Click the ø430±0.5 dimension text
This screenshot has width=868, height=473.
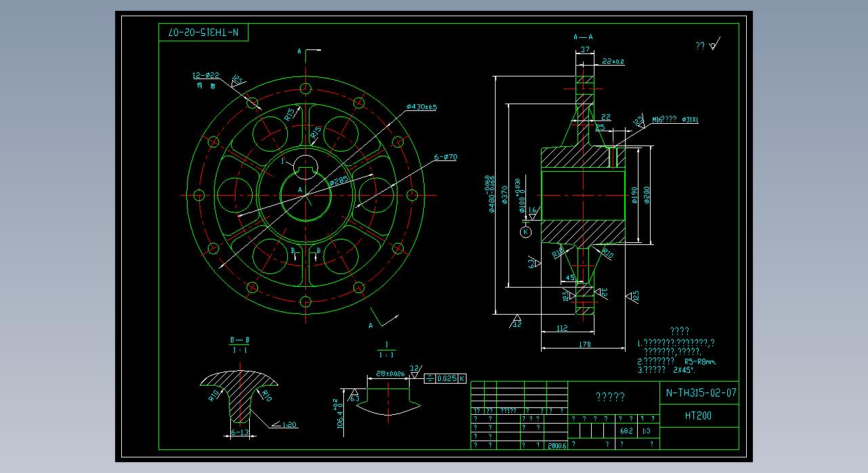click(x=421, y=107)
